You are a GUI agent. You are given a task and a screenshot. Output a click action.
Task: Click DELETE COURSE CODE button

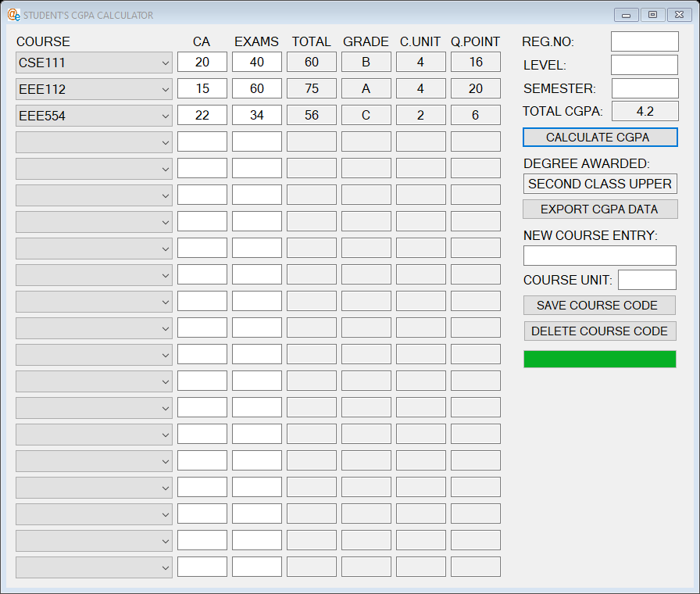(x=600, y=331)
